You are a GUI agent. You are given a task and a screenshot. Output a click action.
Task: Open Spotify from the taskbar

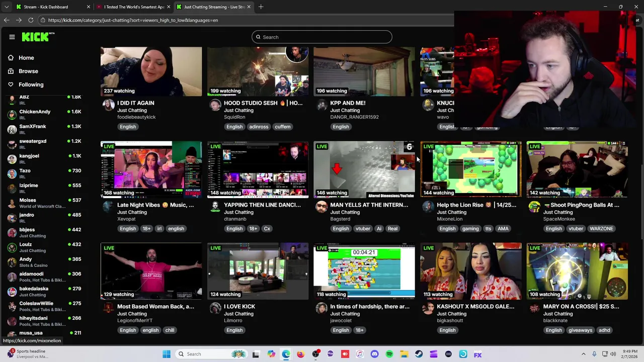389,354
